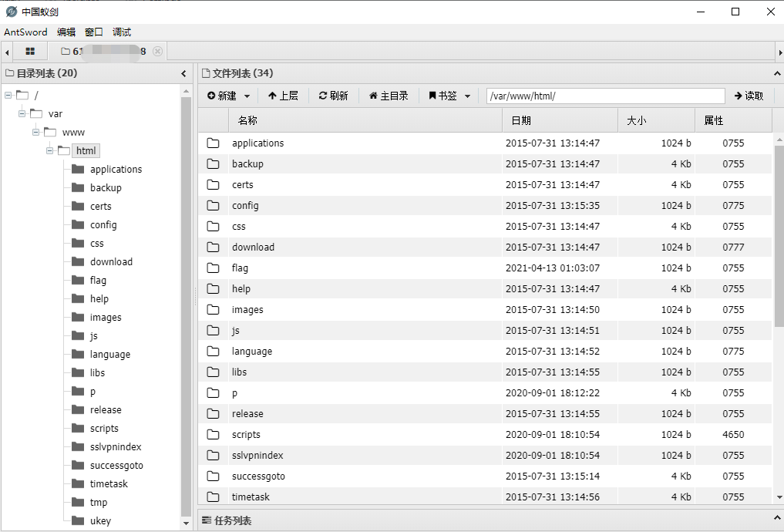Click the back arrow left of the tabs
784x532 pixels.
coord(6,51)
